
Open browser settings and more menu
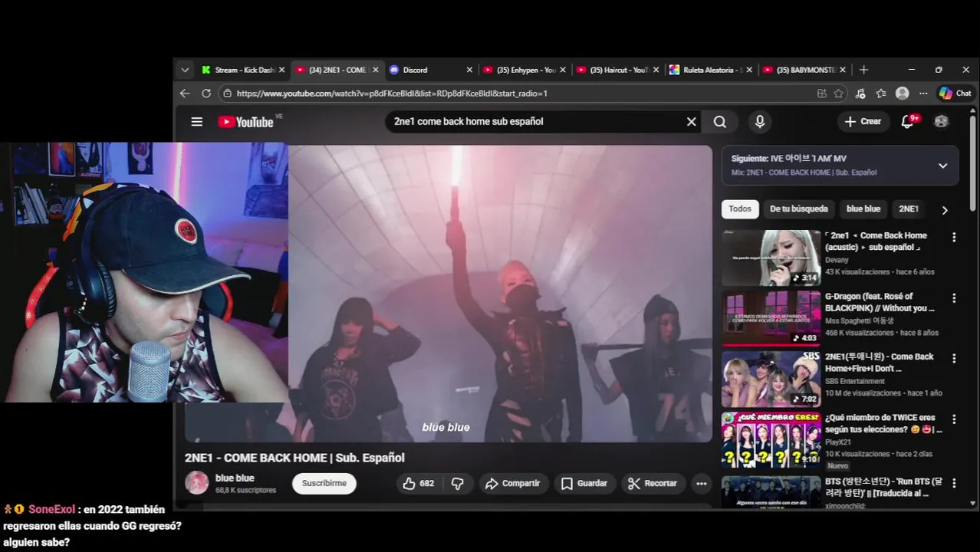coord(923,93)
